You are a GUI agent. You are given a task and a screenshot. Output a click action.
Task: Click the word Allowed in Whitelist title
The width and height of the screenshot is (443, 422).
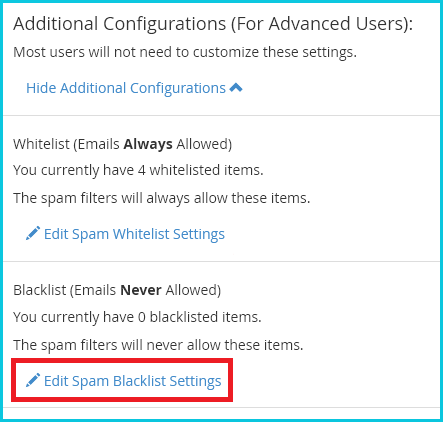tap(204, 144)
